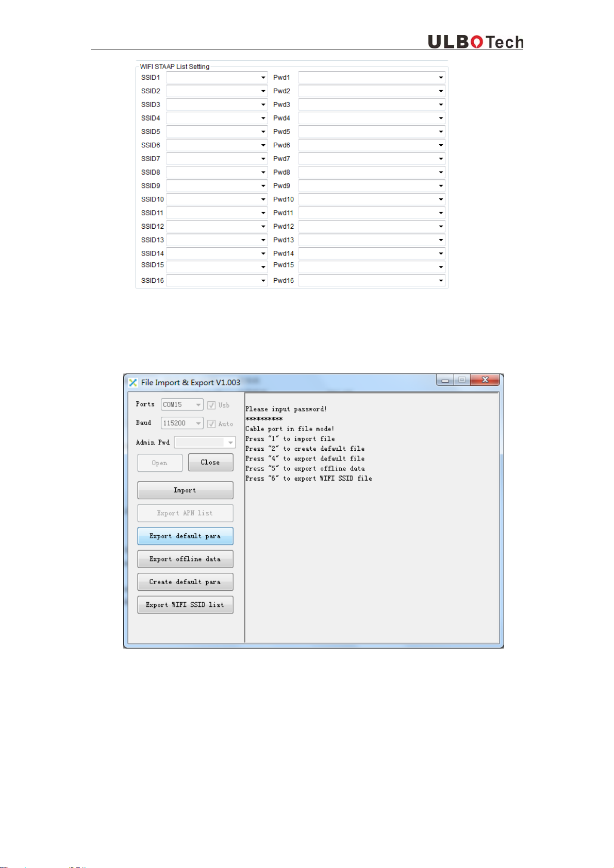Expand the SSID9 dropdown
This screenshot has height=868, width=614.
click(x=263, y=186)
